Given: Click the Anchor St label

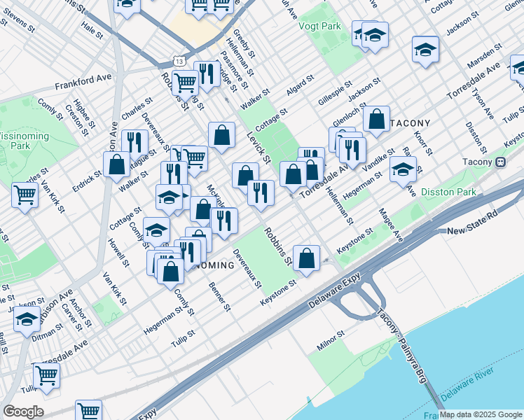Looking at the screenshot, I should click(81, 312).
